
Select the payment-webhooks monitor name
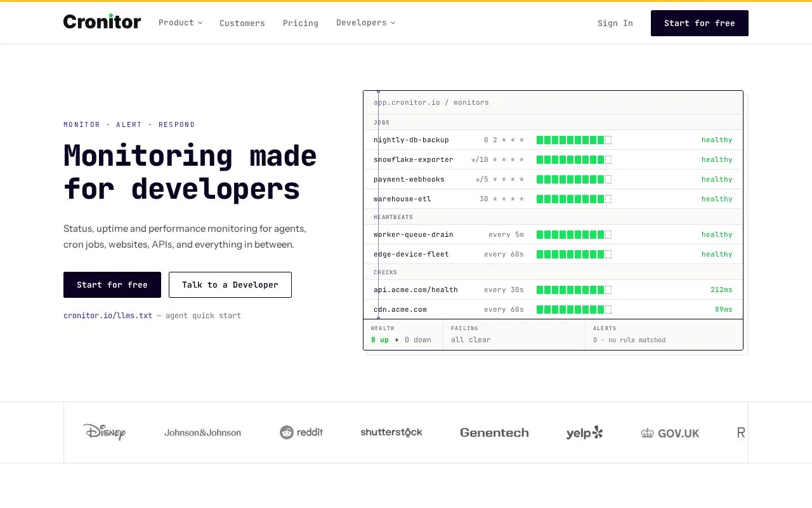pyautogui.click(x=409, y=180)
